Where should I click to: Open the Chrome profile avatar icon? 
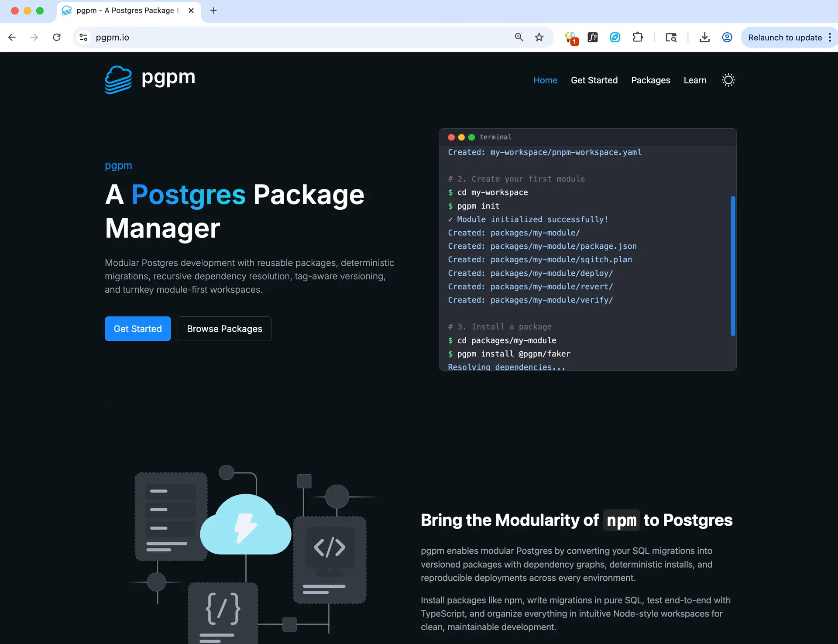tap(727, 38)
